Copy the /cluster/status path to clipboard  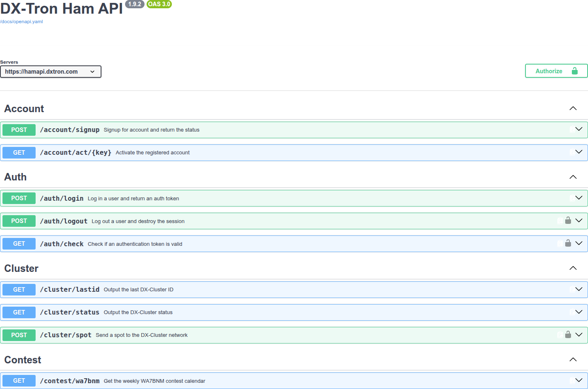pos(572,312)
